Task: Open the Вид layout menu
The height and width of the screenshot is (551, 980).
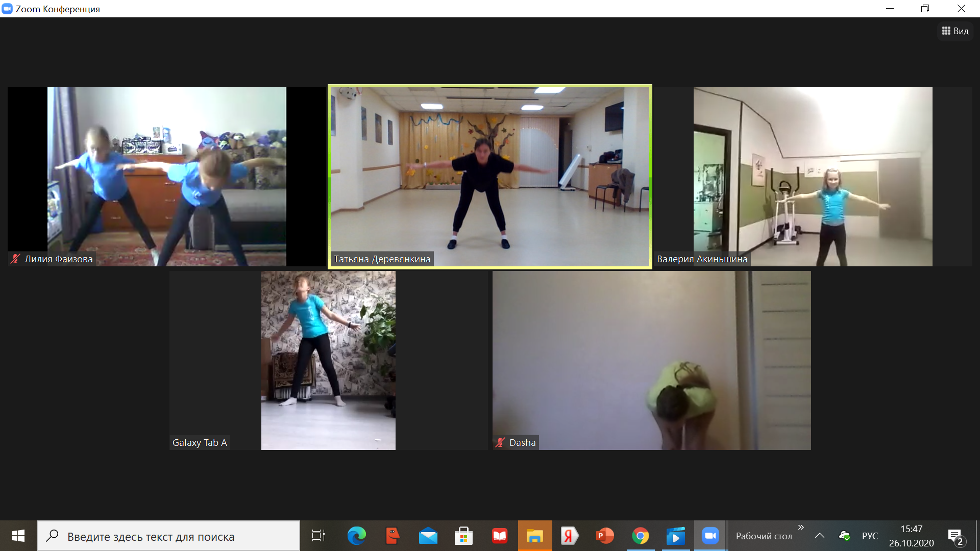Action: tap(955, 31)
